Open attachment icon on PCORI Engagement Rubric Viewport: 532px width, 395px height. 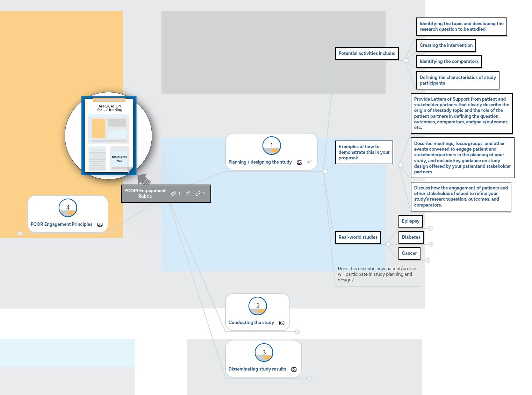click(173, 194)
